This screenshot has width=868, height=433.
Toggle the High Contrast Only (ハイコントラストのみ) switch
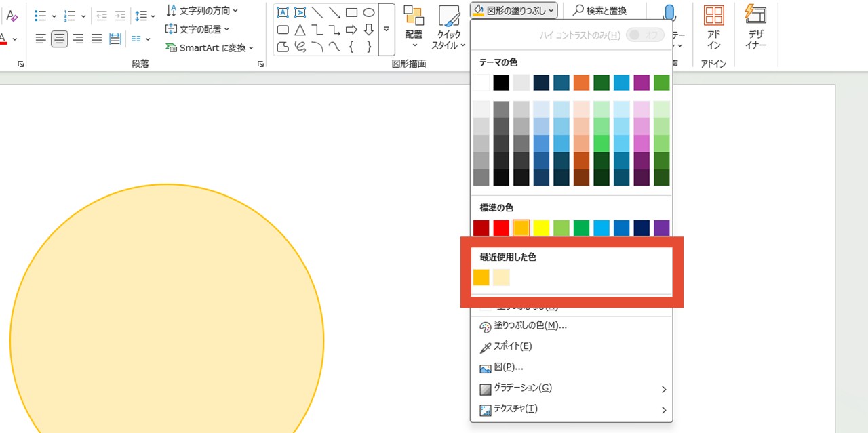pos(644,35)
